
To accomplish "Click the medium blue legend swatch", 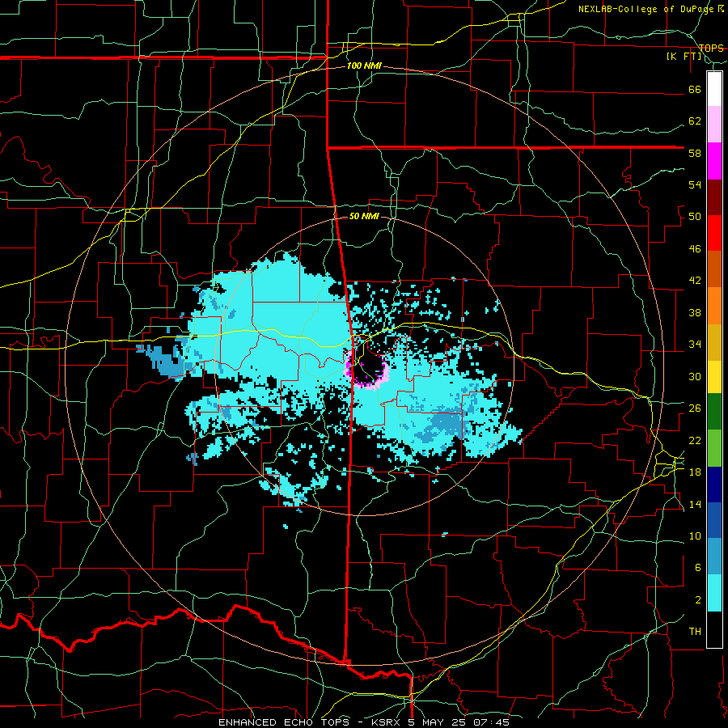I will coord(714,520).
